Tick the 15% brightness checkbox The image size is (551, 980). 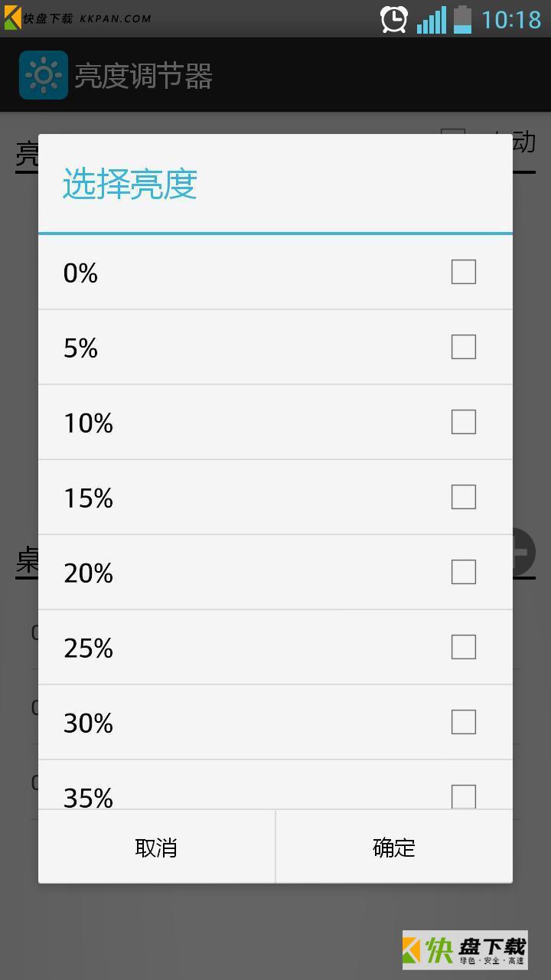coord(464,497)
